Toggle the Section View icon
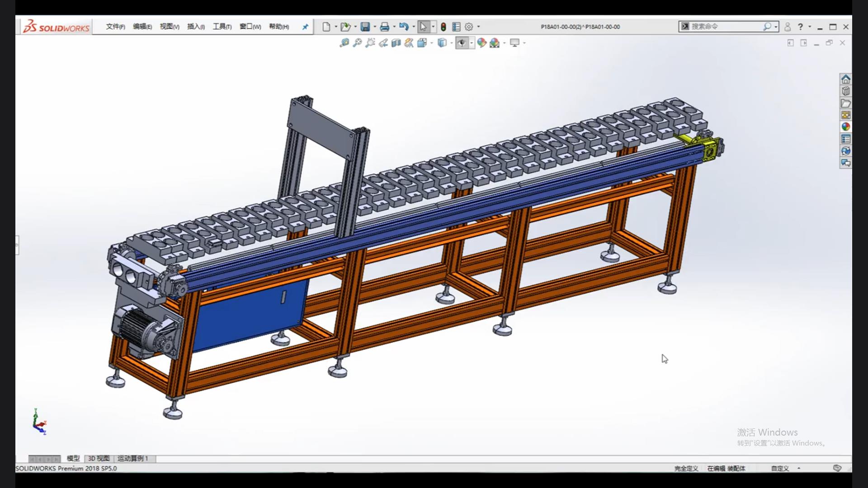868x488 pixels. pyautogui.click(x=396, y=43)
